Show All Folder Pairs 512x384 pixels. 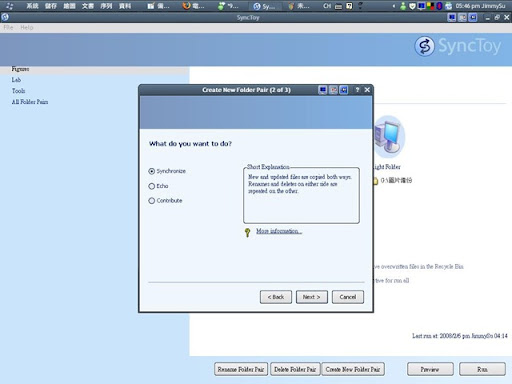point(30,102)
